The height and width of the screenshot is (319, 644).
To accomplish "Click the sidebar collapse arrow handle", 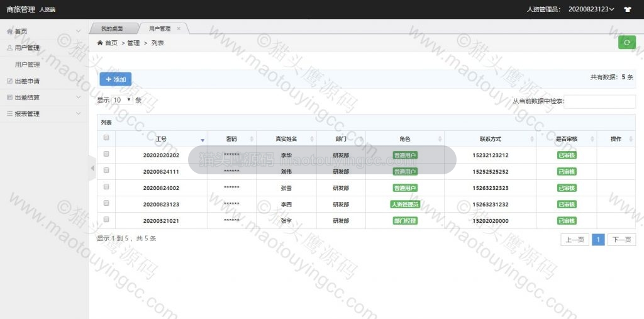I will 92,168.
